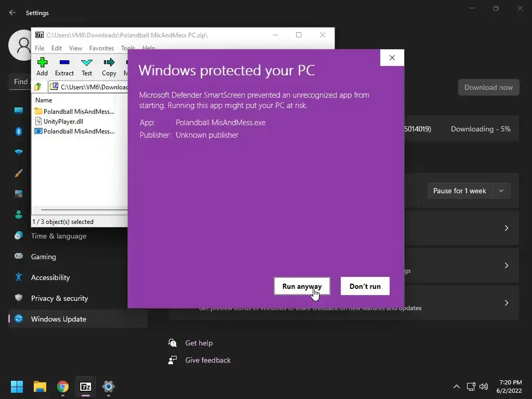Image resolution: width=532 pixels, height=399 pixels.
Task: Open System settings via sidebar icon
Action: tap(19, 110)
